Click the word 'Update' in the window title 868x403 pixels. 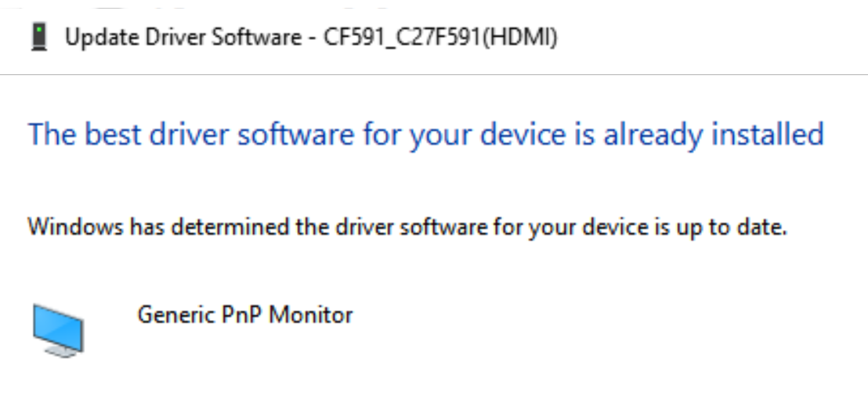coord(93,38)
